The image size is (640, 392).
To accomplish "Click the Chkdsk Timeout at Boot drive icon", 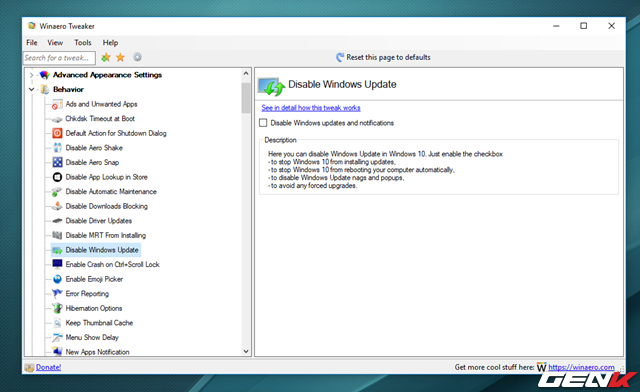I will click(x=57, y=119).
